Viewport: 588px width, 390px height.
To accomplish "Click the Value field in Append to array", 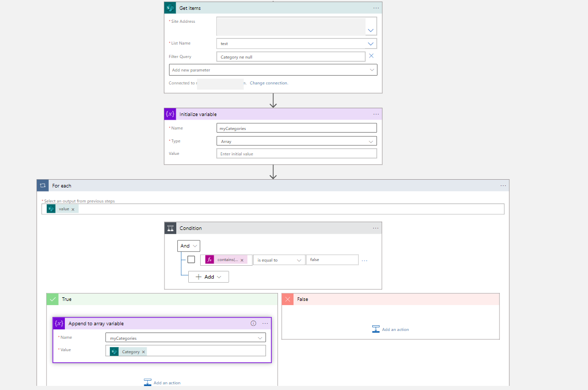I will 186,351.
